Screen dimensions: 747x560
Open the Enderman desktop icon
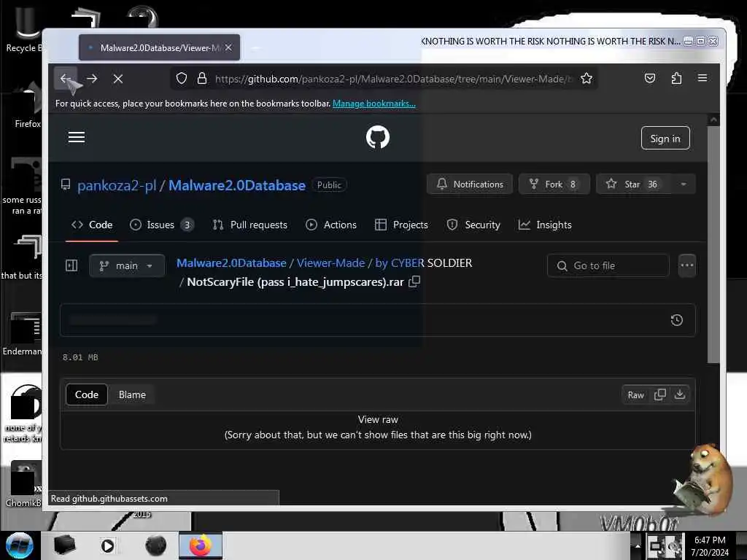point(23,333)
